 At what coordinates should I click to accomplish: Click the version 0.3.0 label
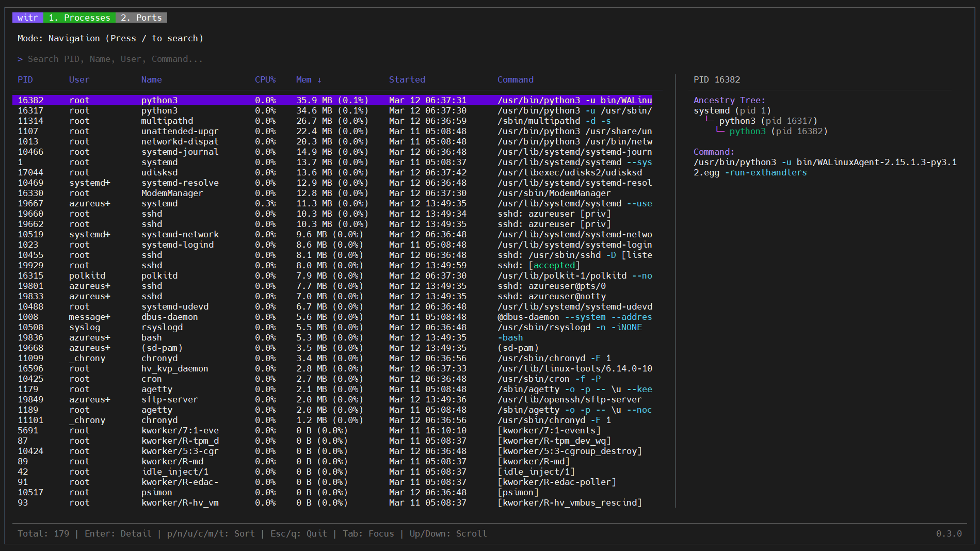tap(949, 533)
